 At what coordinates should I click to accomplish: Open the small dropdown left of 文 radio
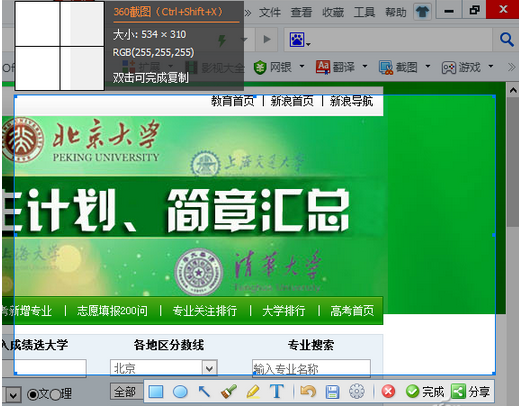pyautogui.click(x=13, y=395)
